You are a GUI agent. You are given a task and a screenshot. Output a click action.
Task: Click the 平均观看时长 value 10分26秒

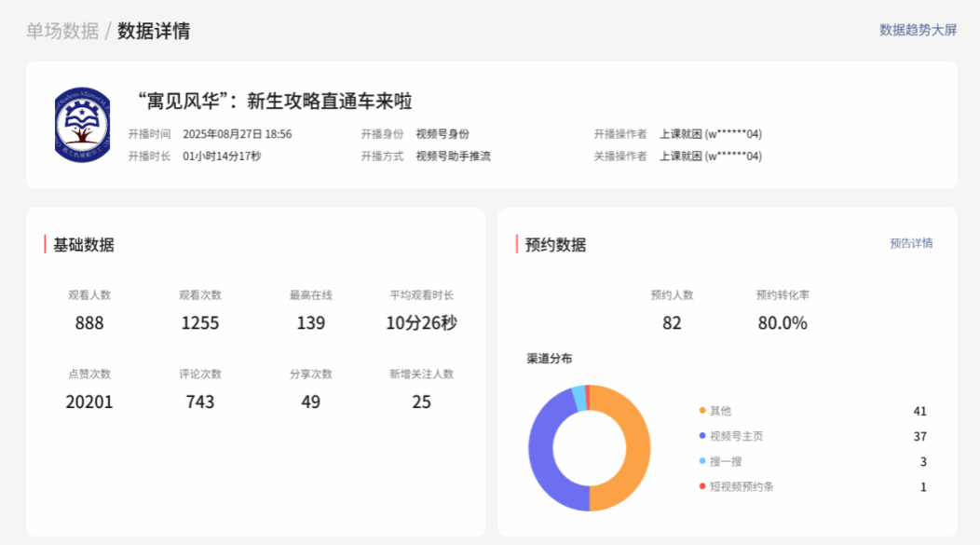pyautogui.click(x=421, y=323)
